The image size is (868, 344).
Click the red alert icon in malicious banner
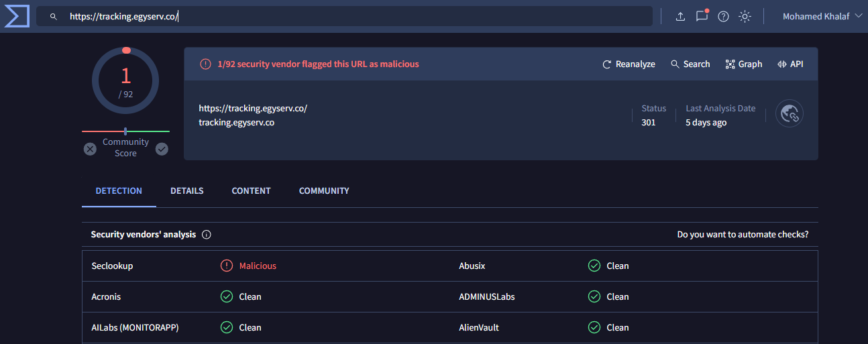(x=206, y=64)
